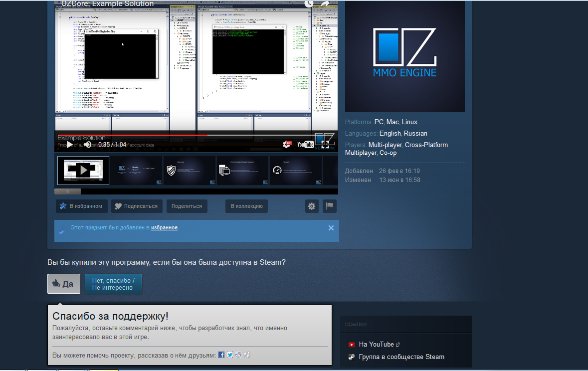The width and height of the screenshot is (588, 371).
Task: Select the video thumbnail with play overlay
Action: pyautogui.click(x=83, y=171)
